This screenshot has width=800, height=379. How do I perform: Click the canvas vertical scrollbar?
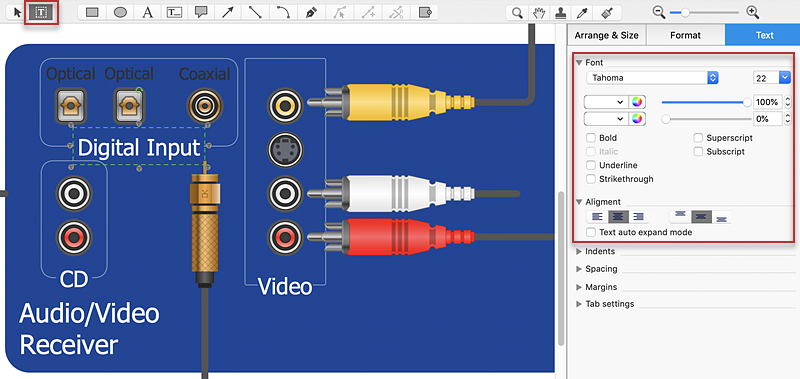[561, 268]
